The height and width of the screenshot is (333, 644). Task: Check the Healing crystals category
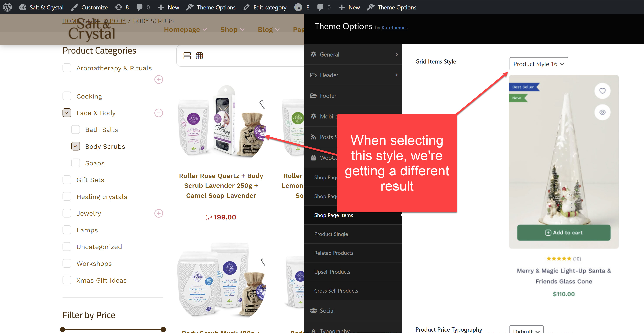[67, 196]
